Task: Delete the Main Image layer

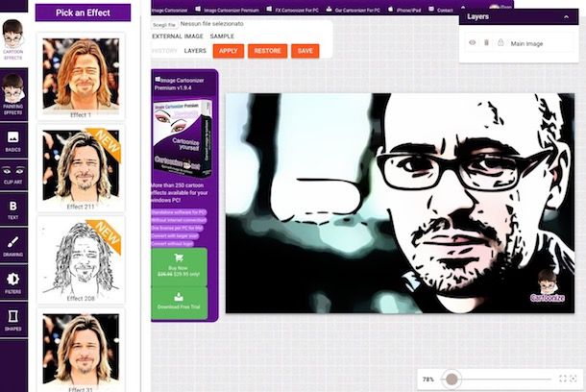Action: click(x=486, y=43)
